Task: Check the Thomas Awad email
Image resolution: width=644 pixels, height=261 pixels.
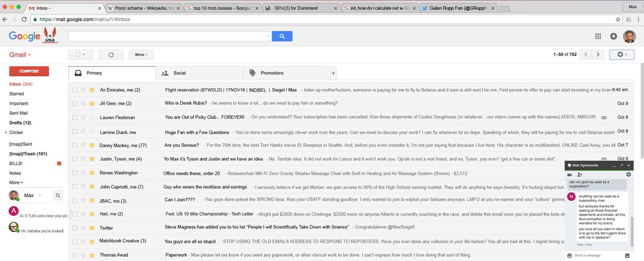Action: 75,255
